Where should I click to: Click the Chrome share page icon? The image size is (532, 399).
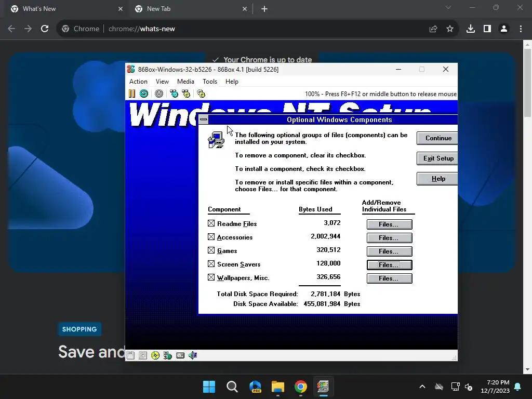tap(433, 29)
